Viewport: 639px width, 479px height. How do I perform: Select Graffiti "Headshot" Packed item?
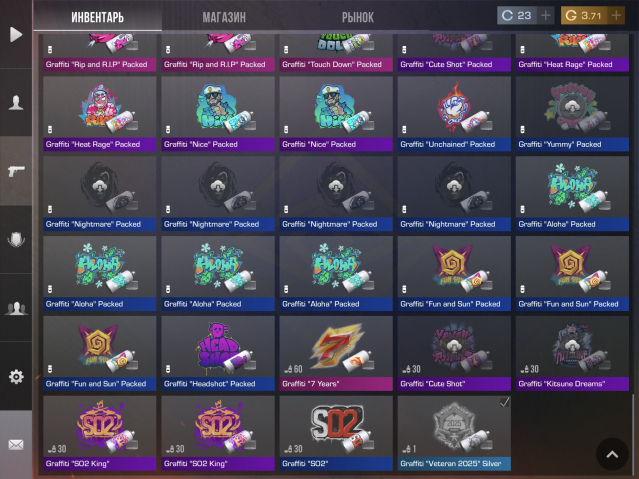[x=218, y=353]
